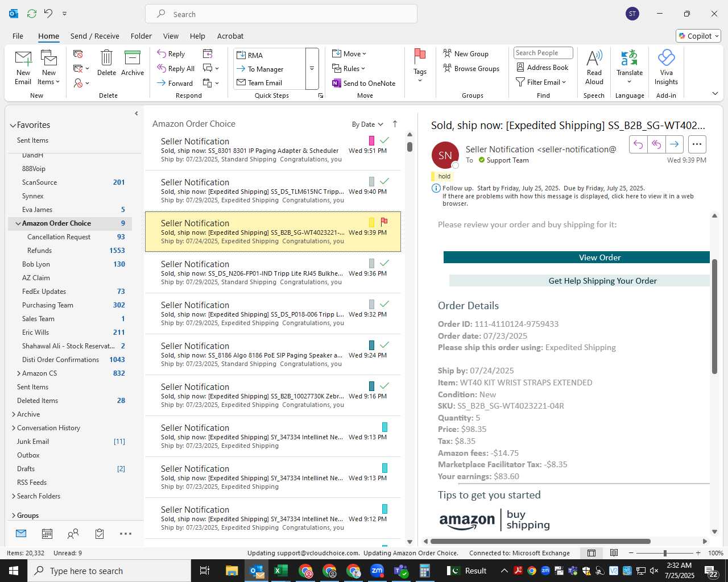Click the zoom slider handle in status bar

(x=665, y=553)
